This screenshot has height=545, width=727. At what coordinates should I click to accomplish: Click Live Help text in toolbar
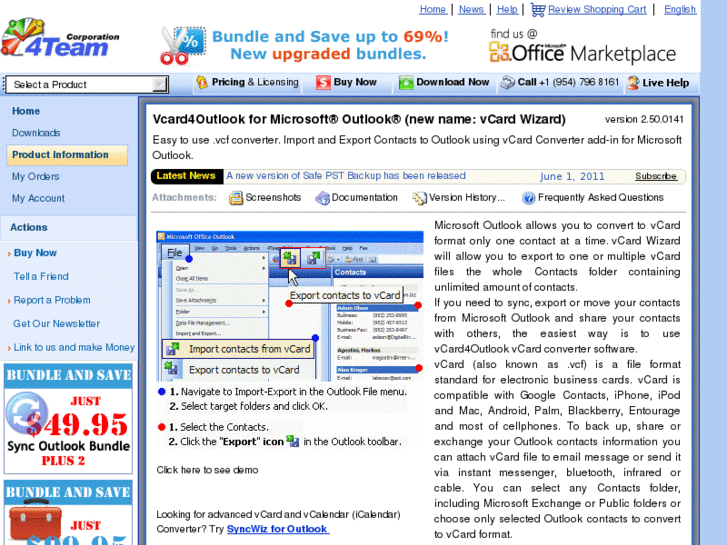666,83
